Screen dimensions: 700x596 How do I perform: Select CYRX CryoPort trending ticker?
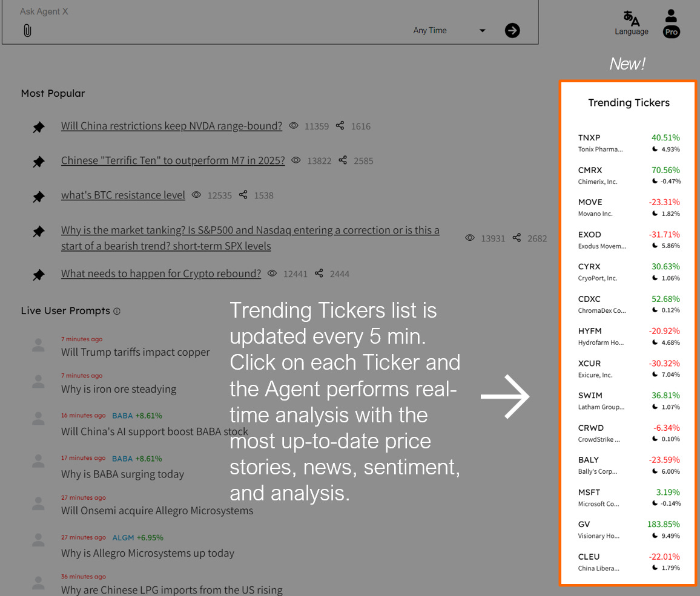[629, 272]
